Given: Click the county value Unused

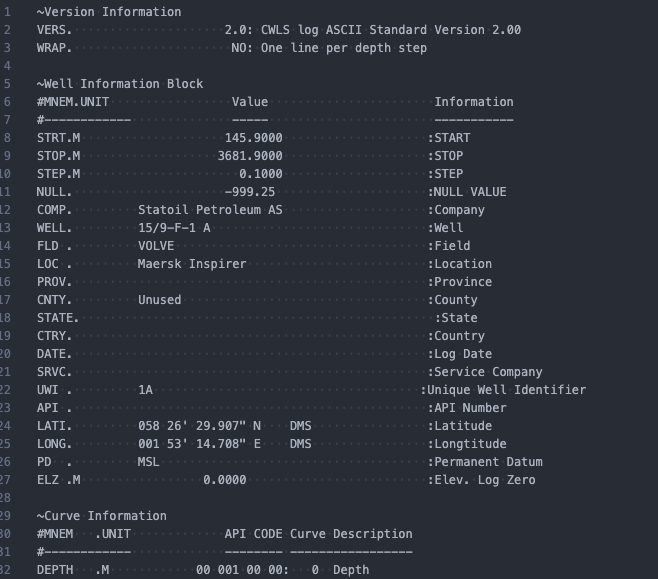Looking at the screenshot, I should pyautogui.click(x=160, y=300).
